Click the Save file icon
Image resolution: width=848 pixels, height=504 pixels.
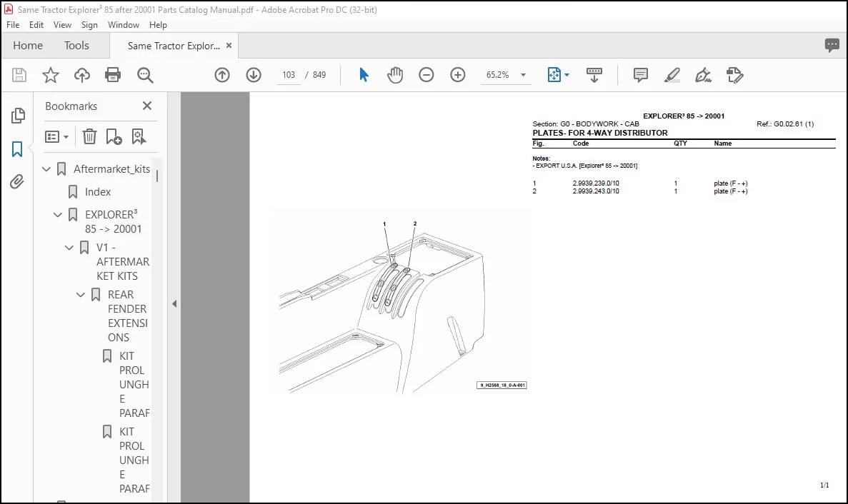click(19, 75)
